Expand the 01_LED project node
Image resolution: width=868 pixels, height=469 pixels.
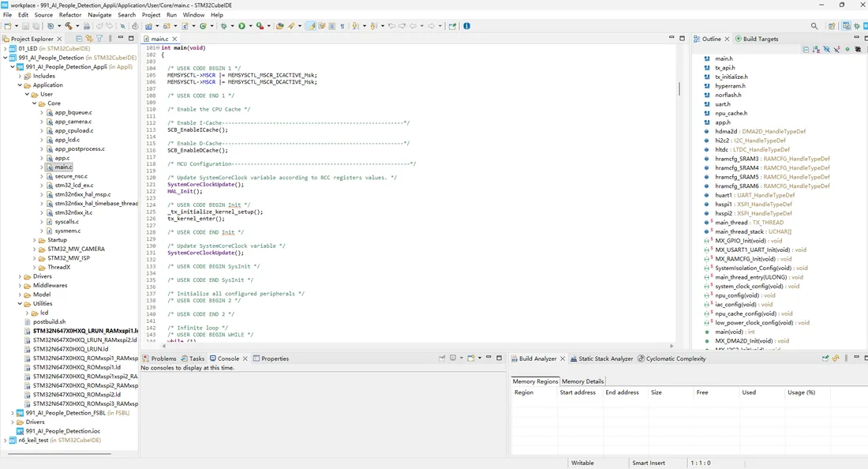coord(6,49)
